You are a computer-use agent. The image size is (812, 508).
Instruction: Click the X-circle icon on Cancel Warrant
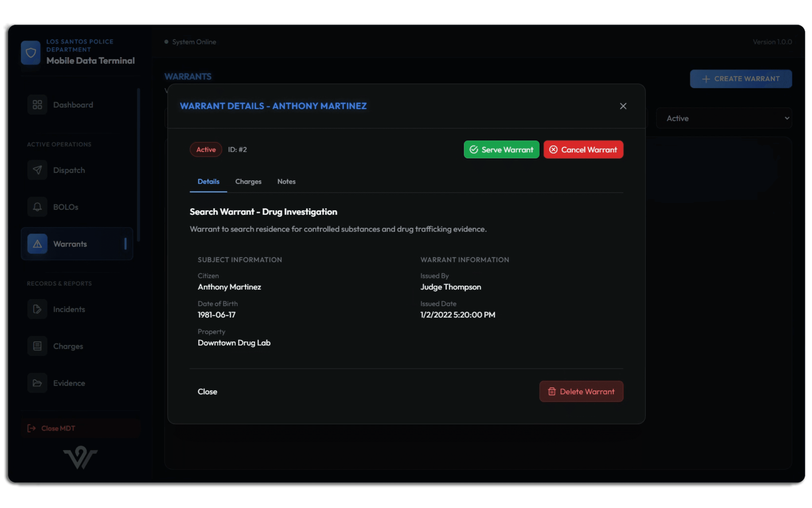553,150
